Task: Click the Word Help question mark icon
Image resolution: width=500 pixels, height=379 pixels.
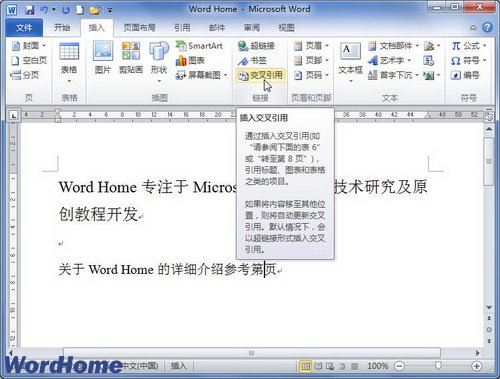Action: click(x=487, y=27)
